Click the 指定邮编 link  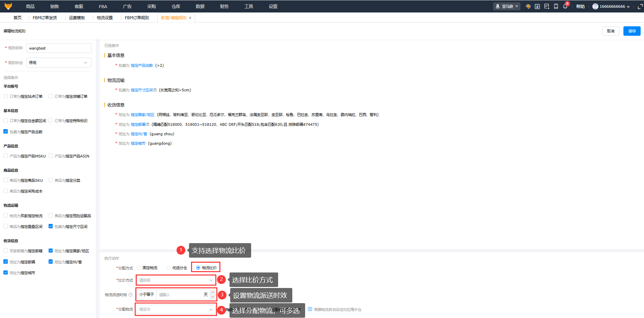(x=138, y=124)
